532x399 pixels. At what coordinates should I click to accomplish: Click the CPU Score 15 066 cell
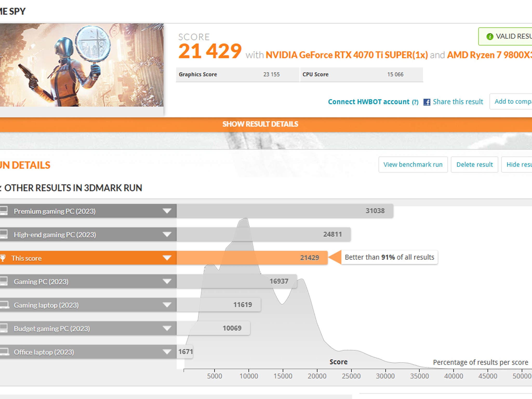coord(362,75)
